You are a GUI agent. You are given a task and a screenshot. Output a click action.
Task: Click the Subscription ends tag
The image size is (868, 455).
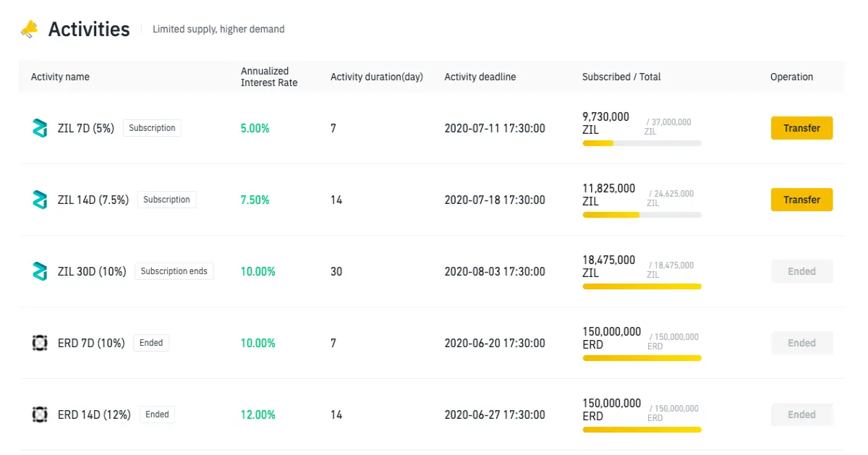click(174, 271)
